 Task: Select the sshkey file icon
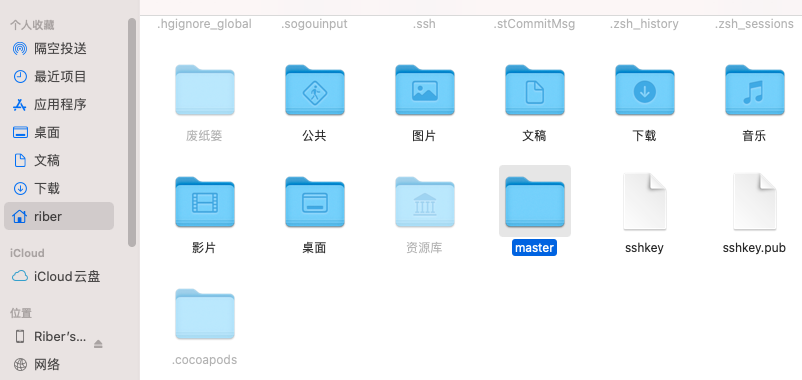pos(644,202)
